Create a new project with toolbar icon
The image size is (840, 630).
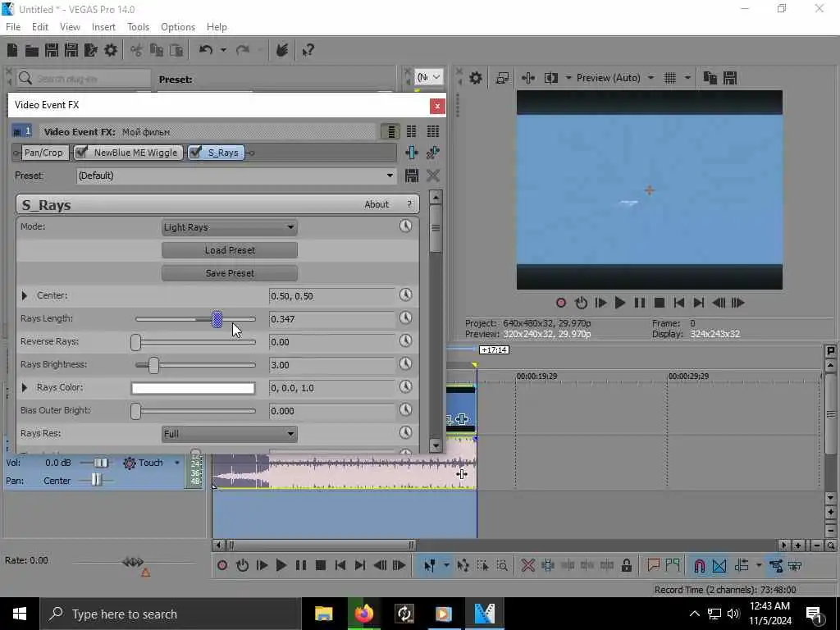[12, 50]
